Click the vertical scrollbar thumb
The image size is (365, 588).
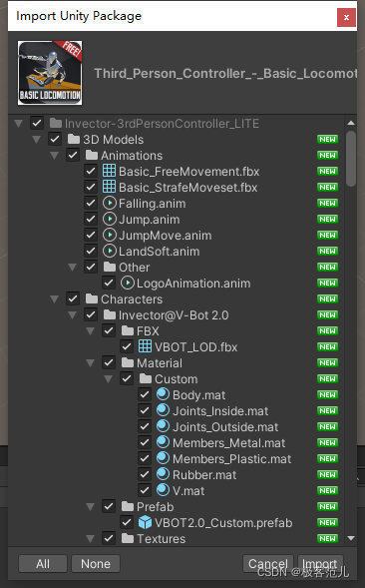351,159
